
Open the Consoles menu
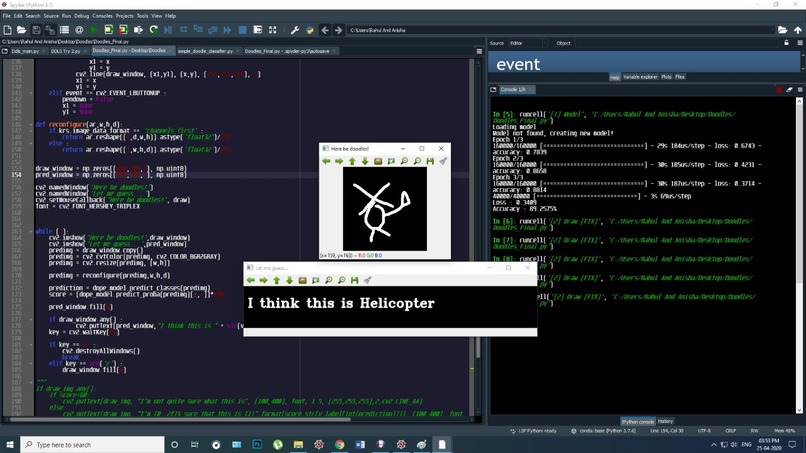(x=102, y=16)
